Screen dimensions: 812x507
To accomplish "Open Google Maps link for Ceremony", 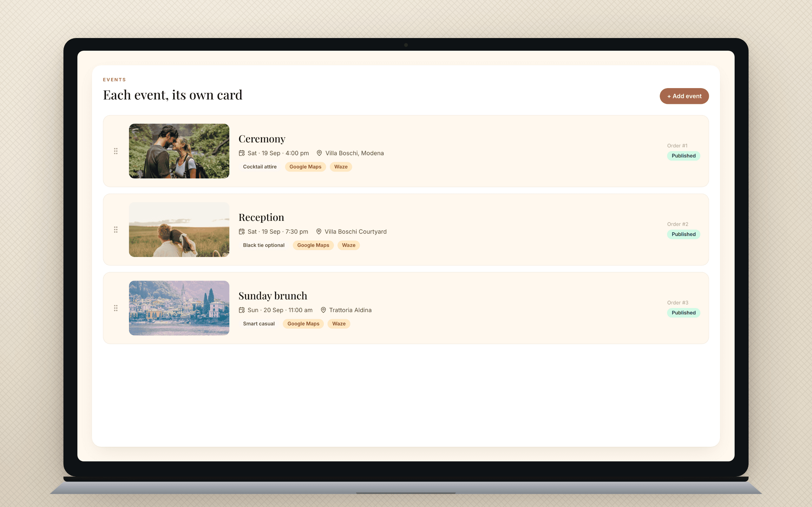I will click(305, 167).
